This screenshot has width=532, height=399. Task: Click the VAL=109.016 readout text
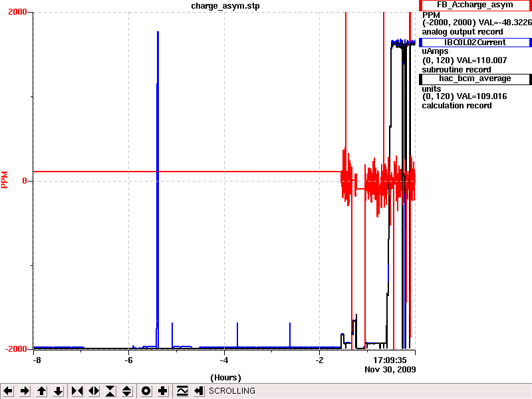[481, 96]
